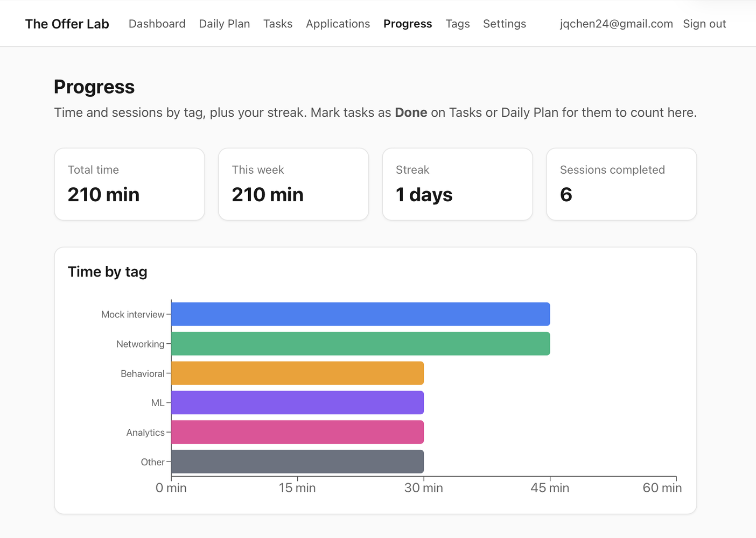The width and height of the screenshot is (756, 538).
Task: Click the 15 min axis tick
Action: [x=297, y=488]
